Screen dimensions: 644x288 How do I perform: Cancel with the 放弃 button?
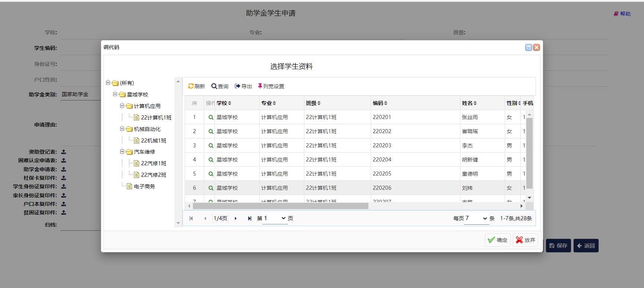[526, 240]
